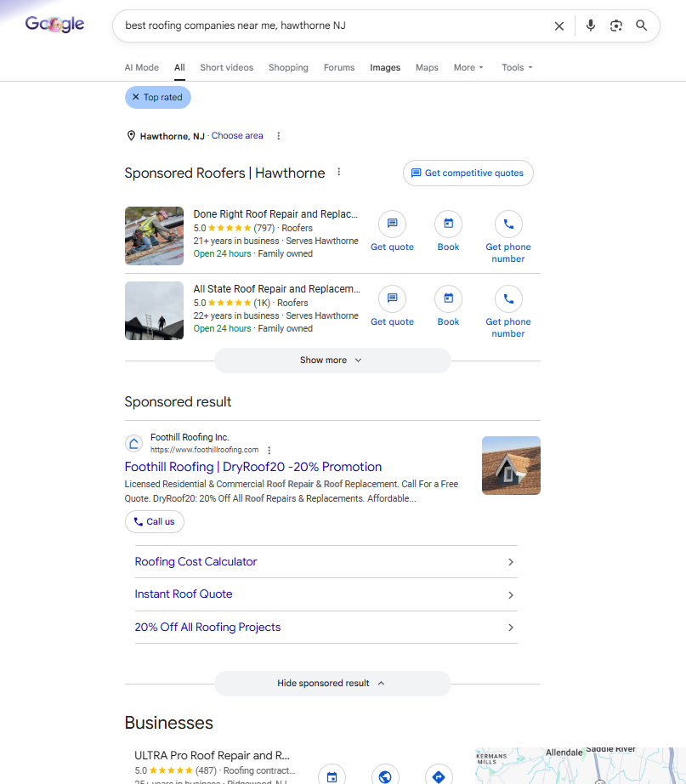This screenshot has height=784, width=686.
Task: Open ULTRA Pro Roof website globe icon
Action: [x=385, y=776]
